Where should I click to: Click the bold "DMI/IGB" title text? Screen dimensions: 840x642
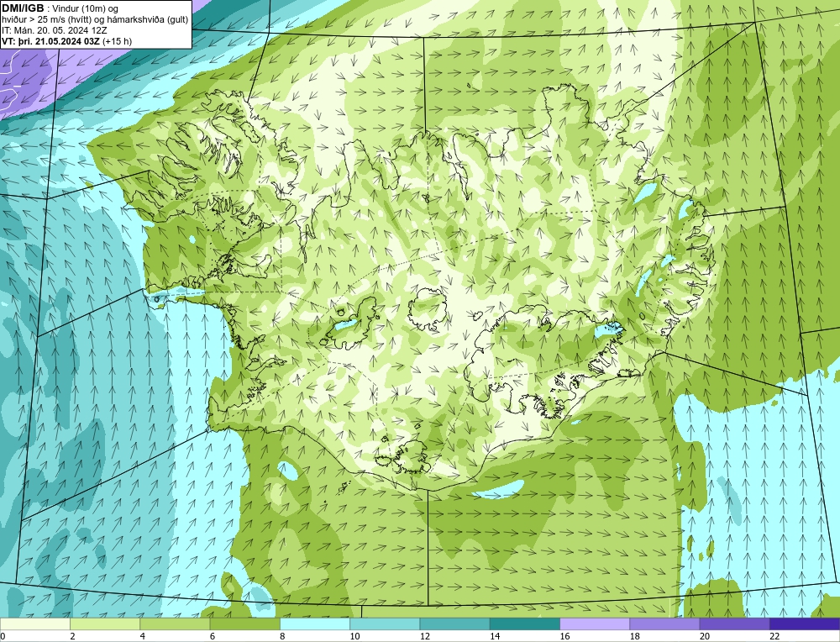click(x=23, y=8)
